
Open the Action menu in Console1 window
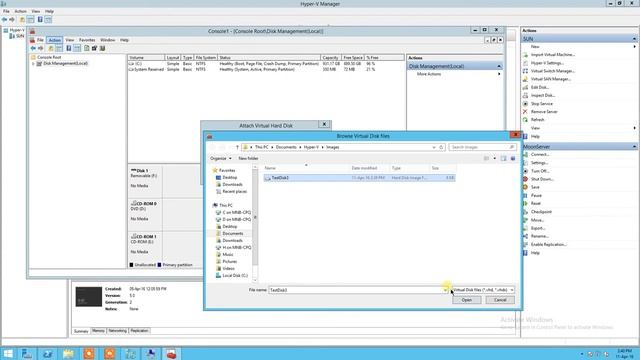(54, 40)
